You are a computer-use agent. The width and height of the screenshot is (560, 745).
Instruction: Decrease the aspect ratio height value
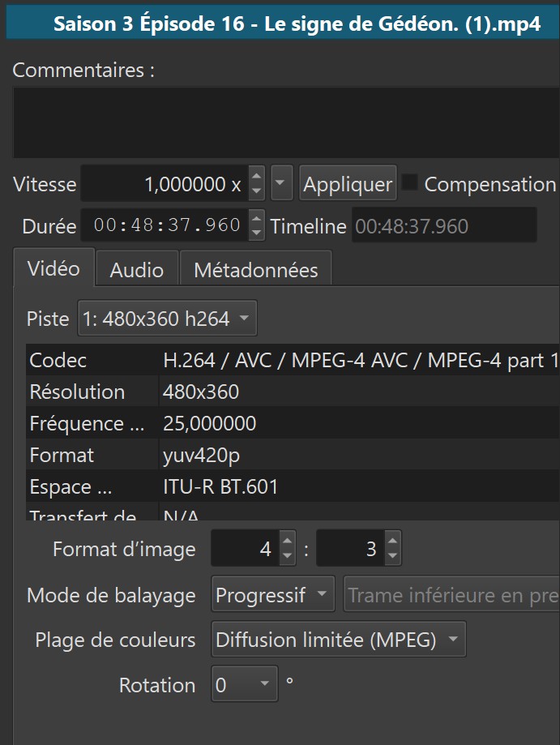(392, 557)
